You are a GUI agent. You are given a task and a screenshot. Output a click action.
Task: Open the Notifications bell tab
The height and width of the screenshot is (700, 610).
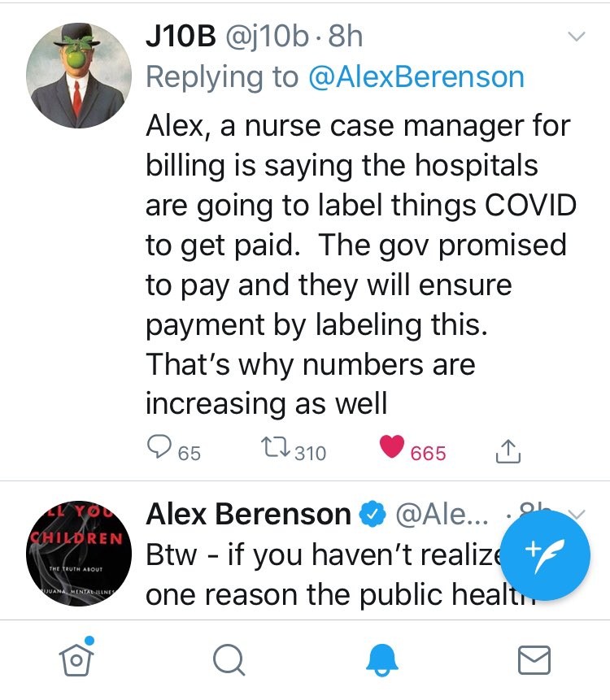[x=381, y=660]
